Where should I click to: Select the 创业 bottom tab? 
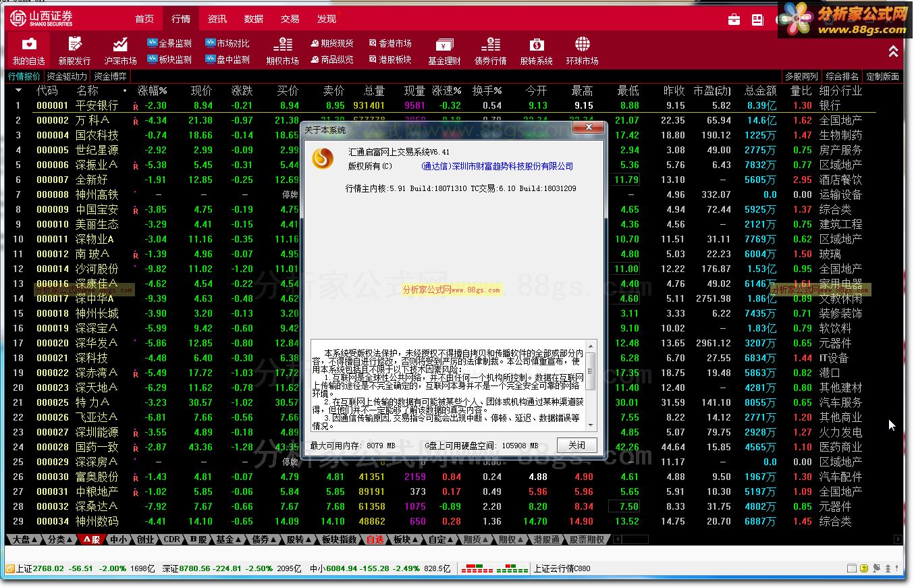146,539
